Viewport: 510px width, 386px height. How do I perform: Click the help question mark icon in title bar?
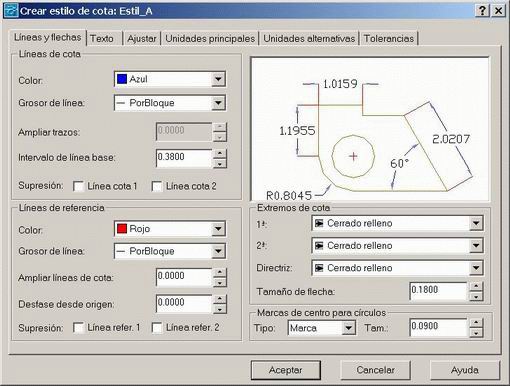(482, 11)
